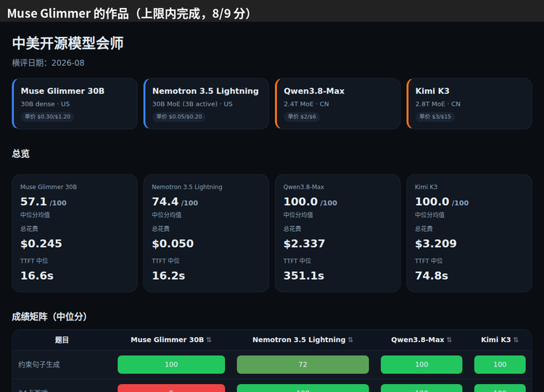Click the 总览 section heading
This screenshot has height=392, width=544.
tap(21, 154)
